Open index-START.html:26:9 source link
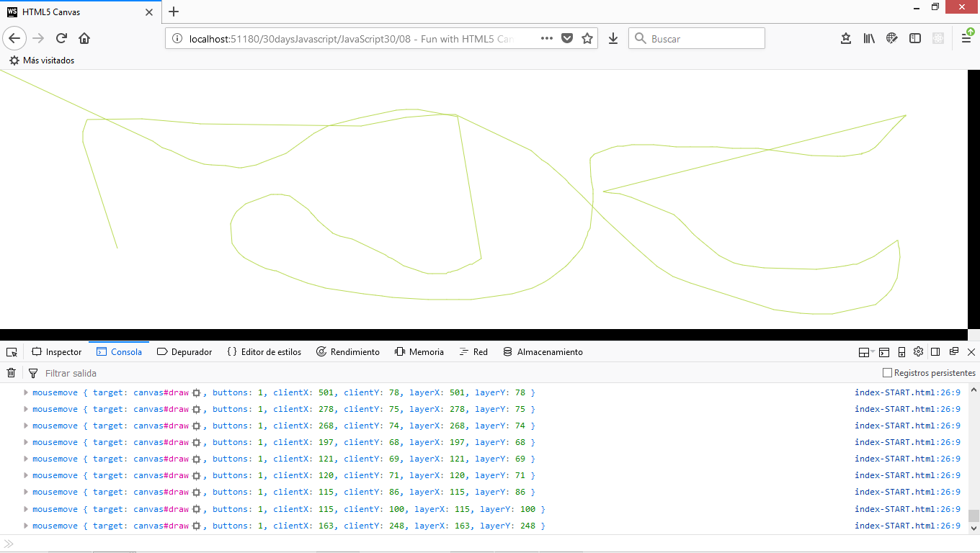The image size is (980, 553). click(x=907, y=392)
